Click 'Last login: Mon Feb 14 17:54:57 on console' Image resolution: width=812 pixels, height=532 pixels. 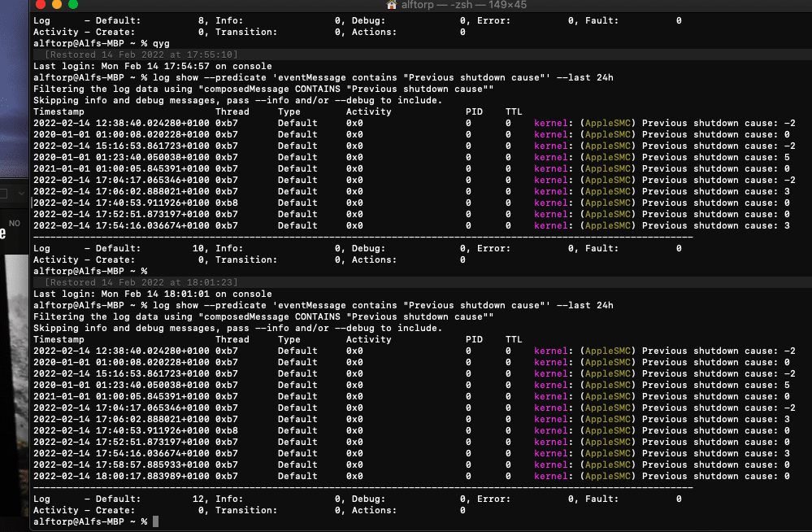(x=153, y=67)
